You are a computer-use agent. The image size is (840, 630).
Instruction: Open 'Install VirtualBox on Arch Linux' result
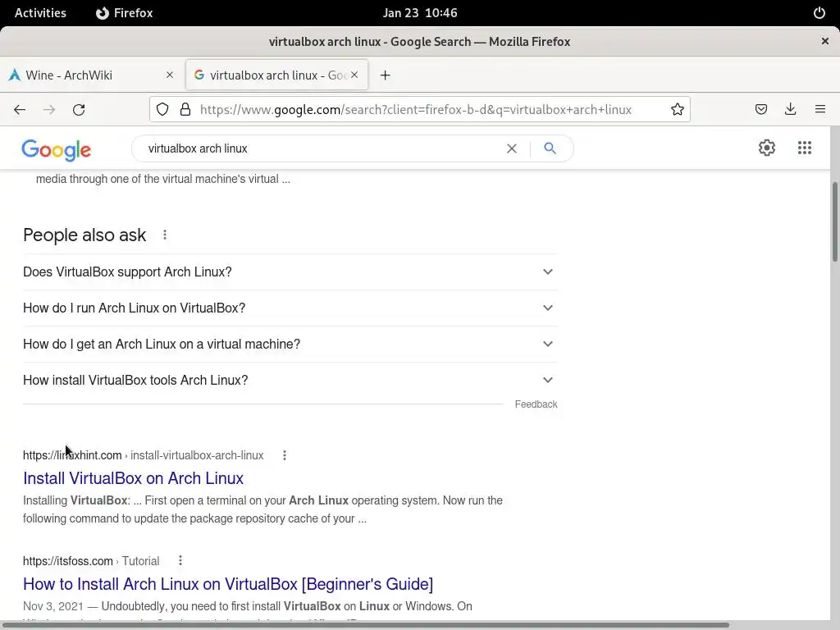tap(134, 478)
